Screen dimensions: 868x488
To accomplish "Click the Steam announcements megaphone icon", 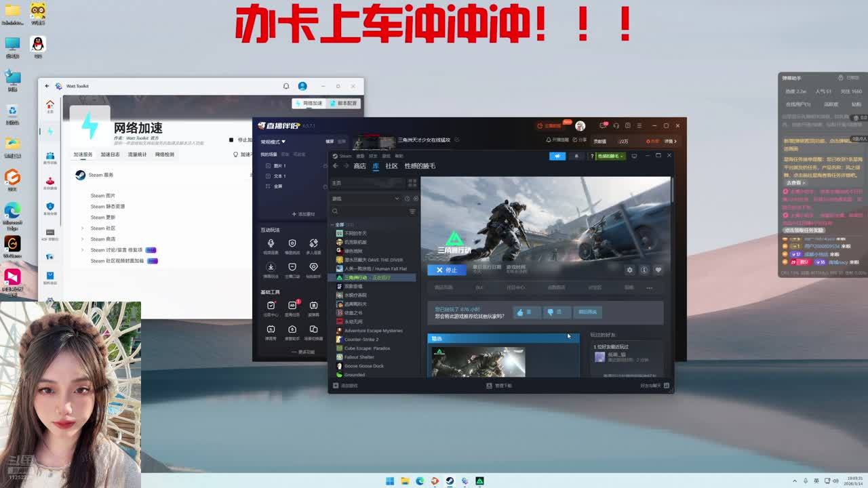I will coord(557,156).
